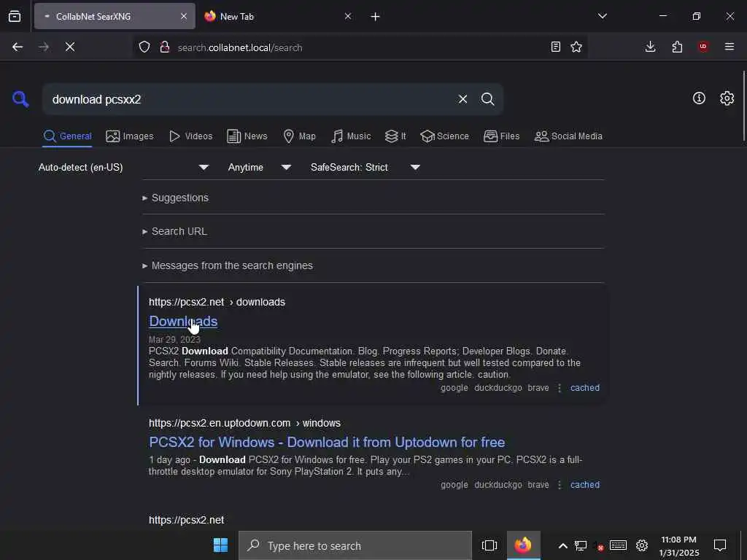Open more options for Uptodown result

[x=560, y=485]
